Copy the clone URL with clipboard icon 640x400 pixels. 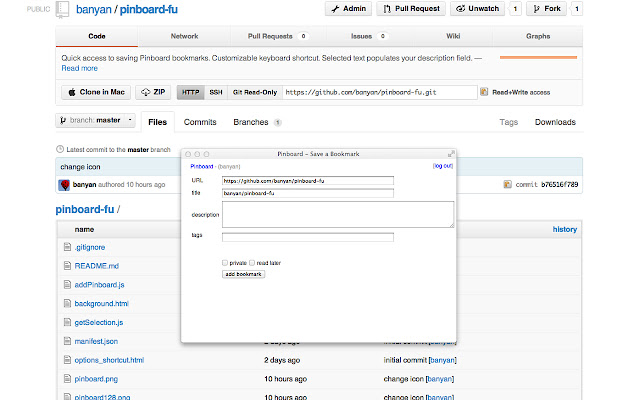(484, 92)
